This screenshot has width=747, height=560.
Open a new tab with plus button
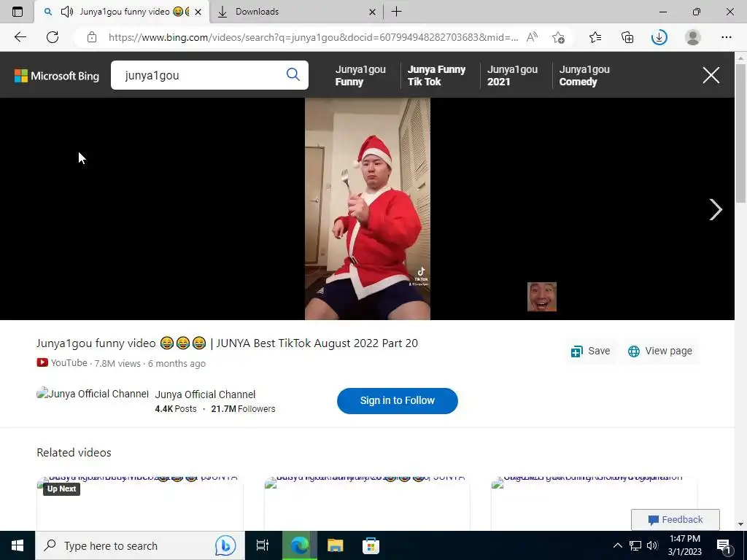396,12
